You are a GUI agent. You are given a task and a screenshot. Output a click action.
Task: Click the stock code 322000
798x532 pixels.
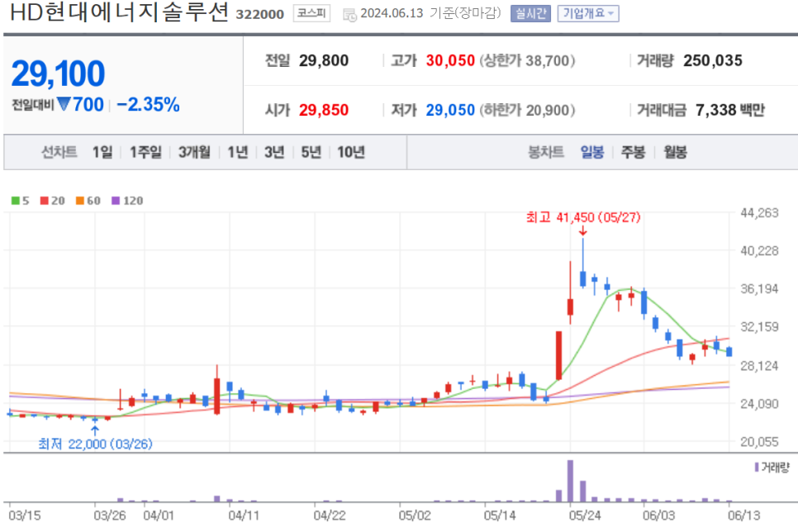pos(259,14)
